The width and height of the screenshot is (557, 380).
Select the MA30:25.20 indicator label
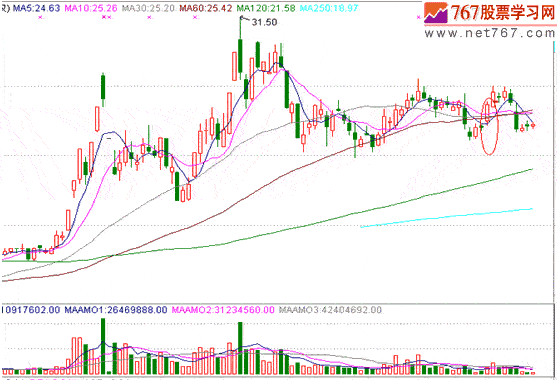[x=148, y=8]
